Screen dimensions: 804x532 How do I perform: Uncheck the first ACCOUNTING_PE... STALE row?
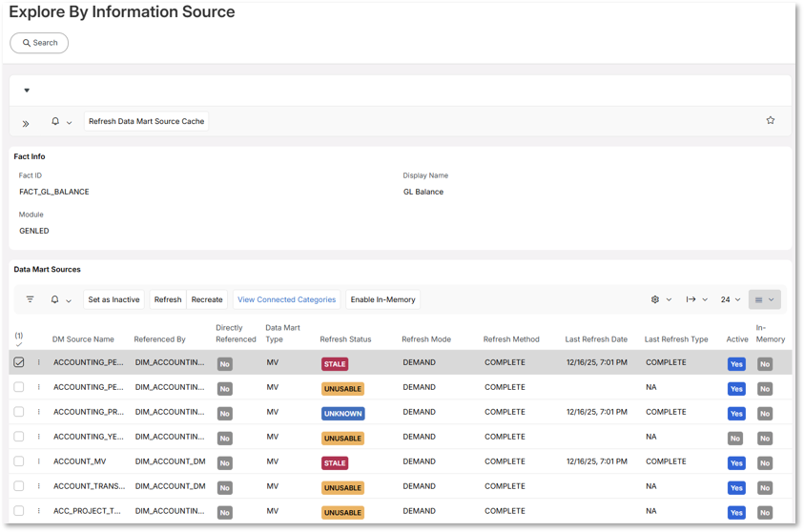point(19,362)
